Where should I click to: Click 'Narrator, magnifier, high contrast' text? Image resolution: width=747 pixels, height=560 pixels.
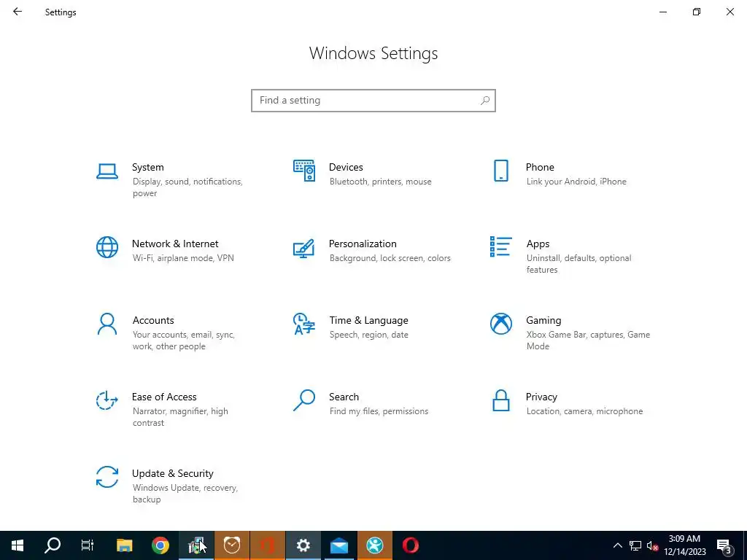(180, 416)
